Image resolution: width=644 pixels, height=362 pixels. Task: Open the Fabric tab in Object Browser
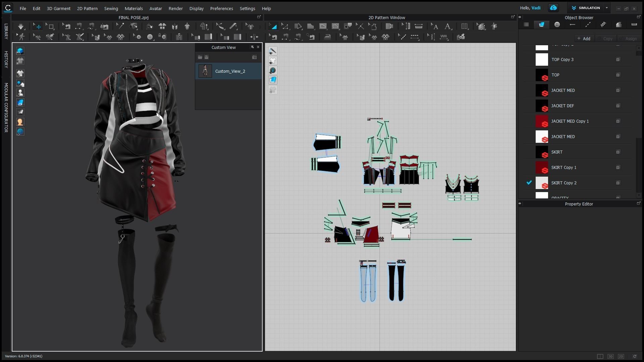coord(541,24)
